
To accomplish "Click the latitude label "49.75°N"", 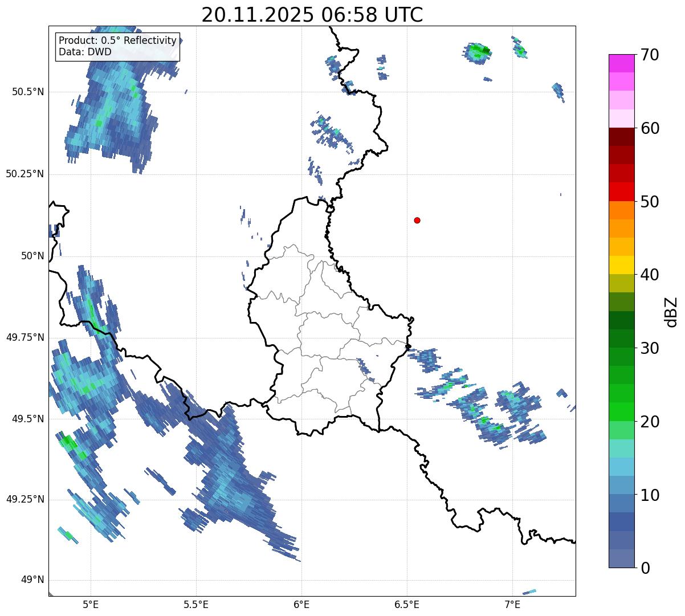I will click(x=25, y=337).
